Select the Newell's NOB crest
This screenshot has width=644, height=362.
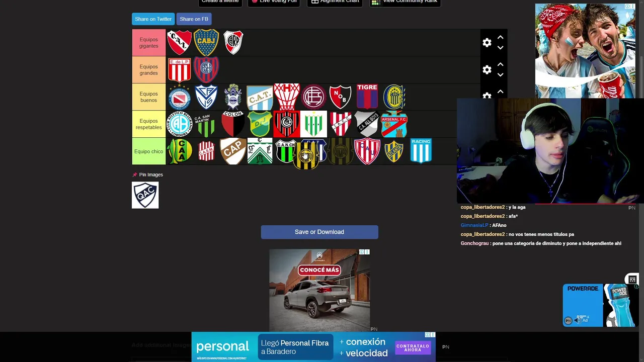pos(340,97)
